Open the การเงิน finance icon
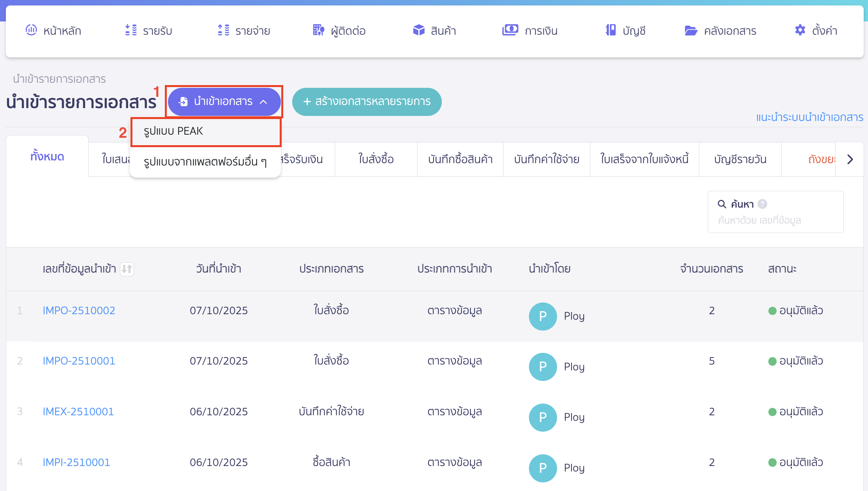The height and width of the screenshot is (491, 868). pyautogui.click(x=510, y=30)
